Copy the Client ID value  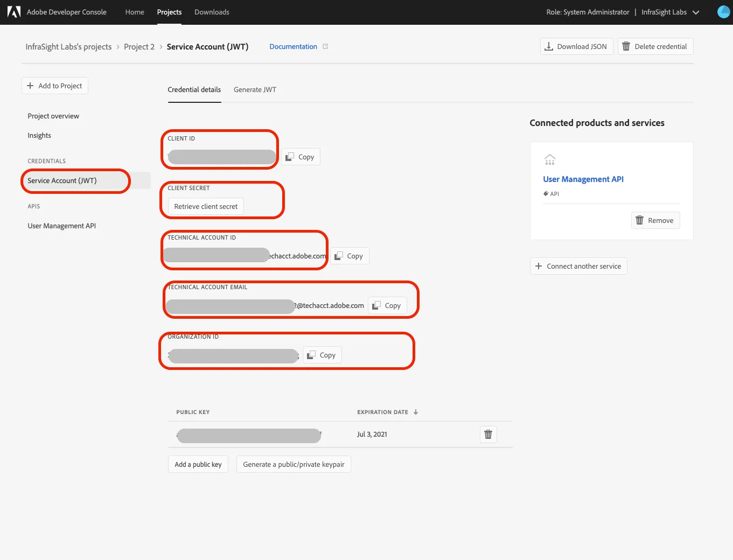click(x=301, y=157)
